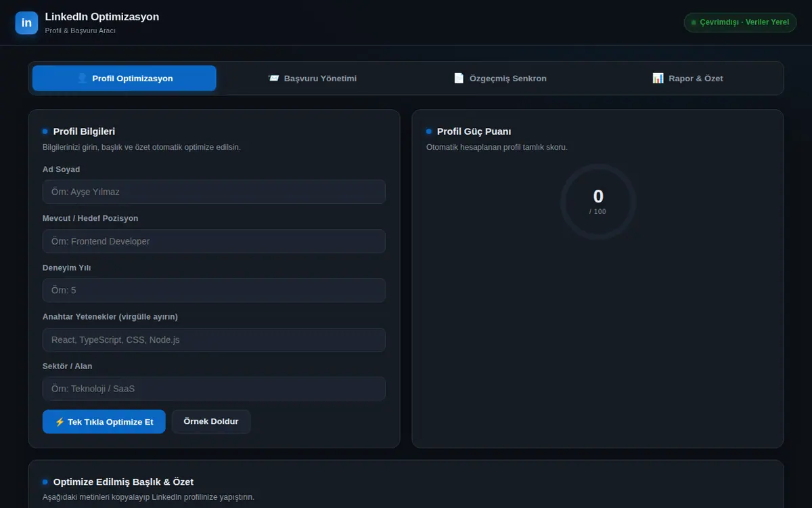Click the profile score ring showing 0 / 100
The image size is (812, 508).
pyautogui.click(x=598, y=202)
